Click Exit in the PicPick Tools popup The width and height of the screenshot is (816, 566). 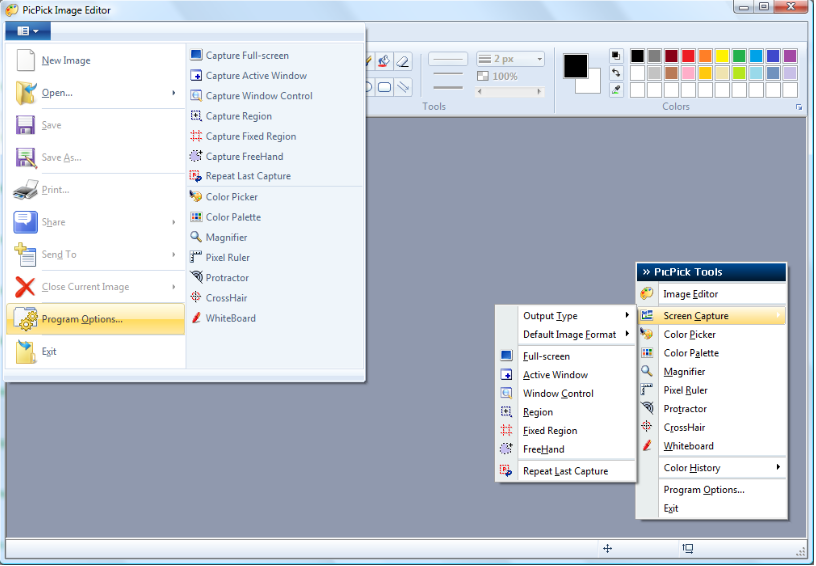click(x=671, y=508)
